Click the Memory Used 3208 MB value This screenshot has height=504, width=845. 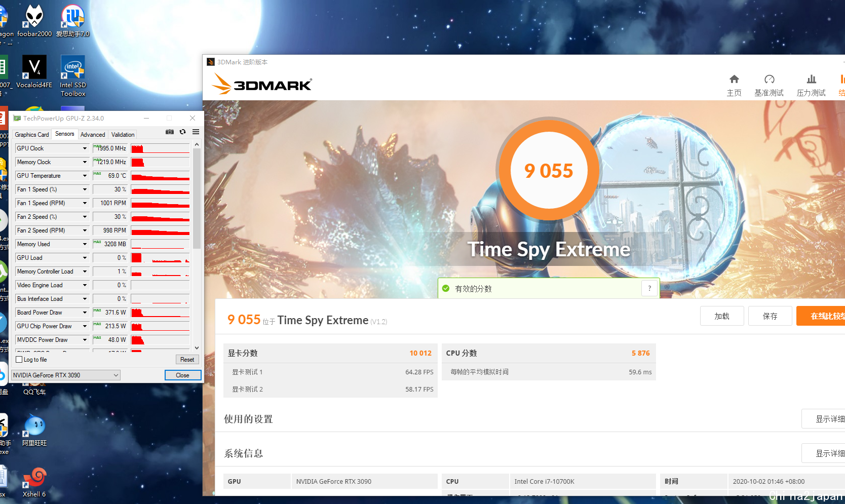[x=110, y=244]
